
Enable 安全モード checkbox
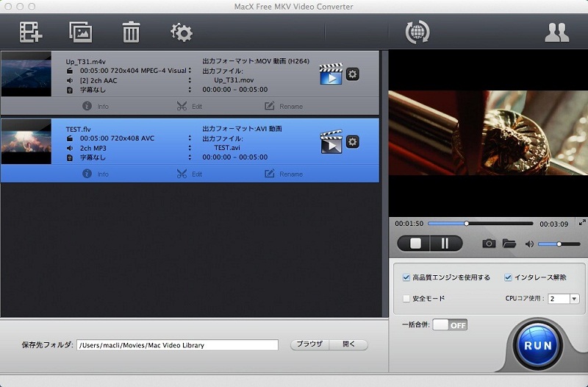[406, 299]
